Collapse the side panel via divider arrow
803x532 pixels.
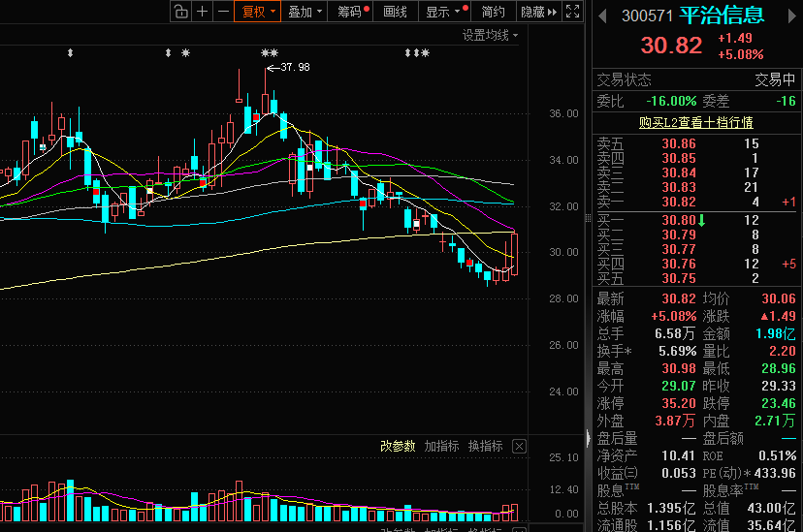588,438
